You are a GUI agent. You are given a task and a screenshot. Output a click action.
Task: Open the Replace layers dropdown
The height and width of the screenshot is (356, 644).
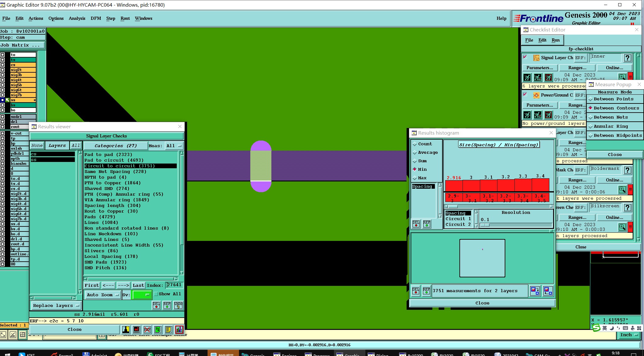[56, 305]
